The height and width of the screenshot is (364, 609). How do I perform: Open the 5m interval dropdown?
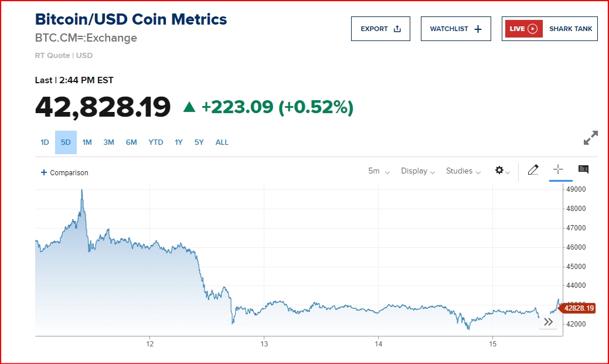(x=379, y=171)
